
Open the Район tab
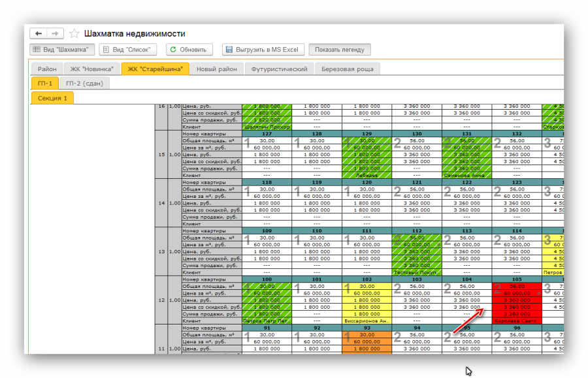tap(47, 69)
